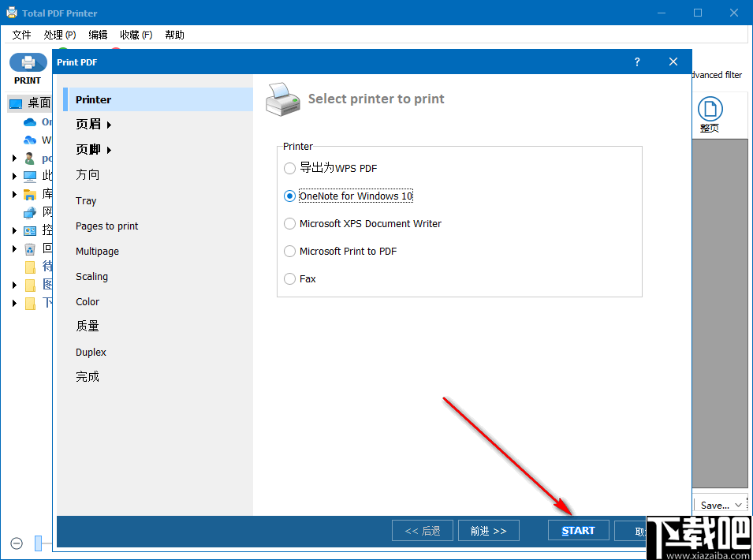The image size is (753, 560).
Task: Click the 网络 network icon in the folder tree
Action: (28, 211)
